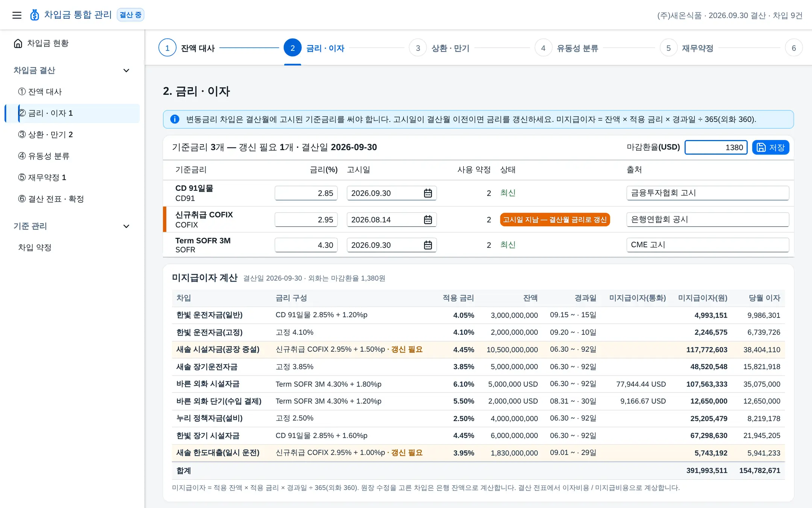Go to step 4 유동성 분류
This screenshot has width=812, height=508.
567,48
